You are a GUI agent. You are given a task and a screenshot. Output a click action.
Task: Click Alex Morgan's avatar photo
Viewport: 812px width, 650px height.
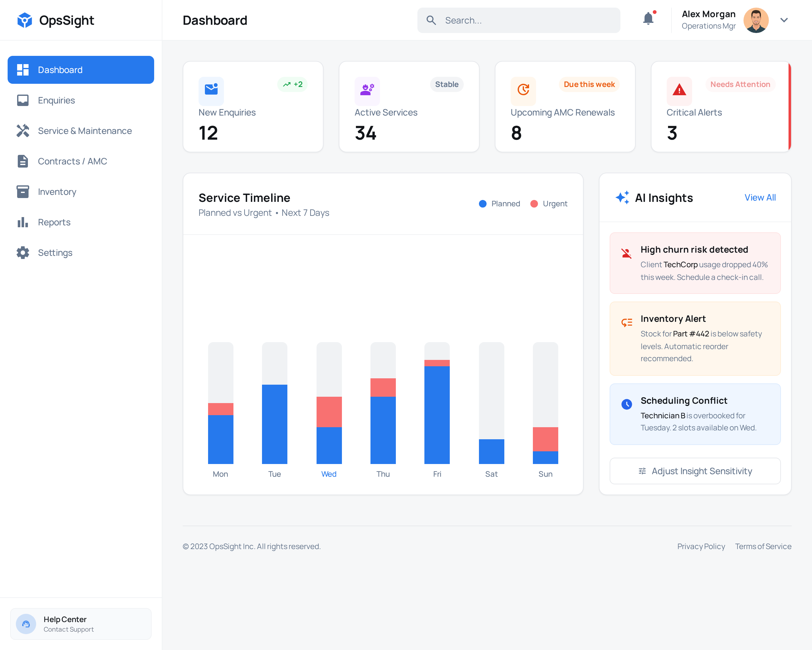(x=756, y=20)
